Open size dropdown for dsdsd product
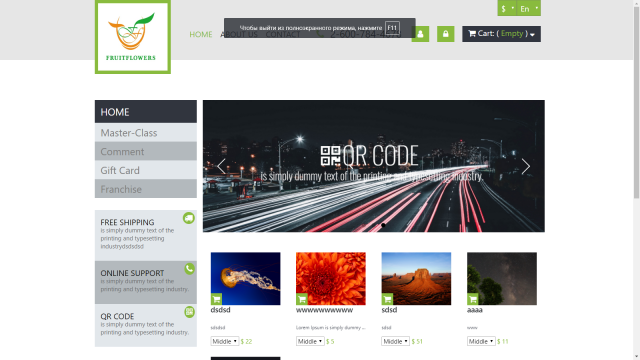Image resolution: width=640 pixels, height=360 pixels. (224, 341)
